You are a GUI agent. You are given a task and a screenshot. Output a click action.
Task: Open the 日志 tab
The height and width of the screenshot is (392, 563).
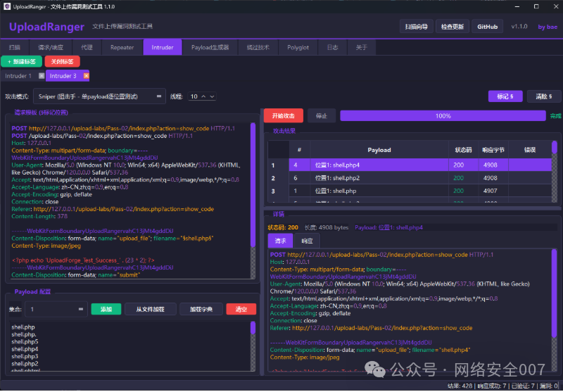(x=332, y=47)
